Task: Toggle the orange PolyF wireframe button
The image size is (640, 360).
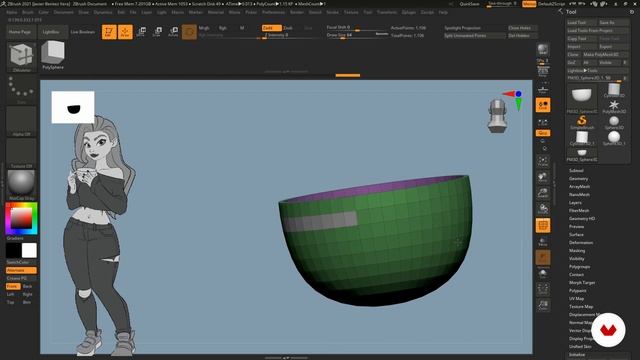Action: [x=543, y=225]
